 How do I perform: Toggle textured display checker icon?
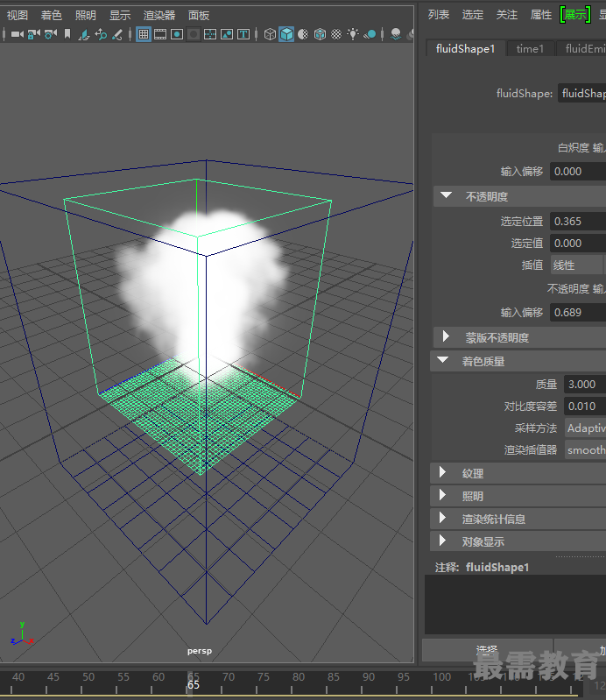(x=336, y=34)
